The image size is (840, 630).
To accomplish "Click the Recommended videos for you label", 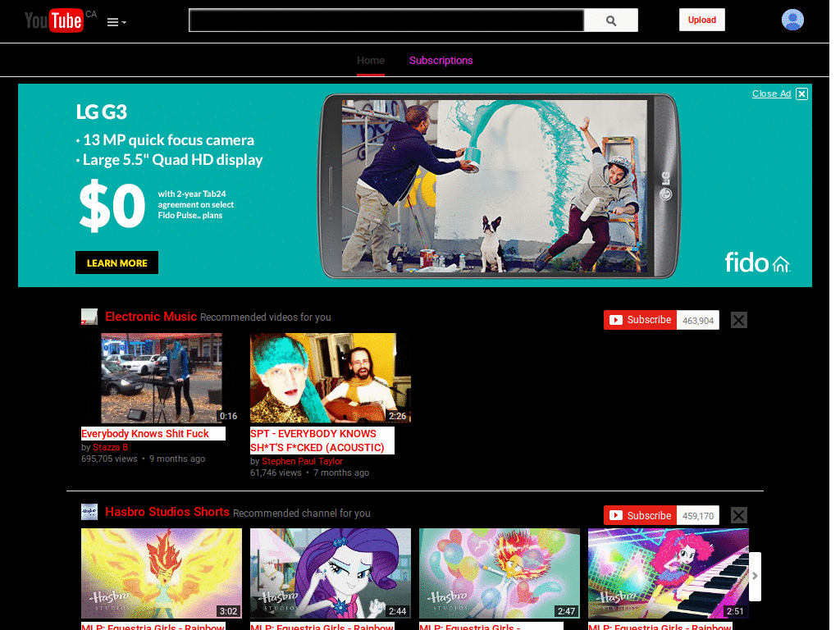I will point(266,317).
